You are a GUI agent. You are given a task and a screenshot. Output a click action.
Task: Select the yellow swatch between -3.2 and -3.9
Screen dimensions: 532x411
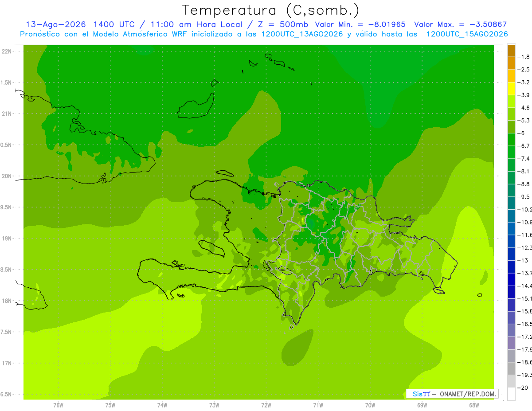tap(511, 89)
